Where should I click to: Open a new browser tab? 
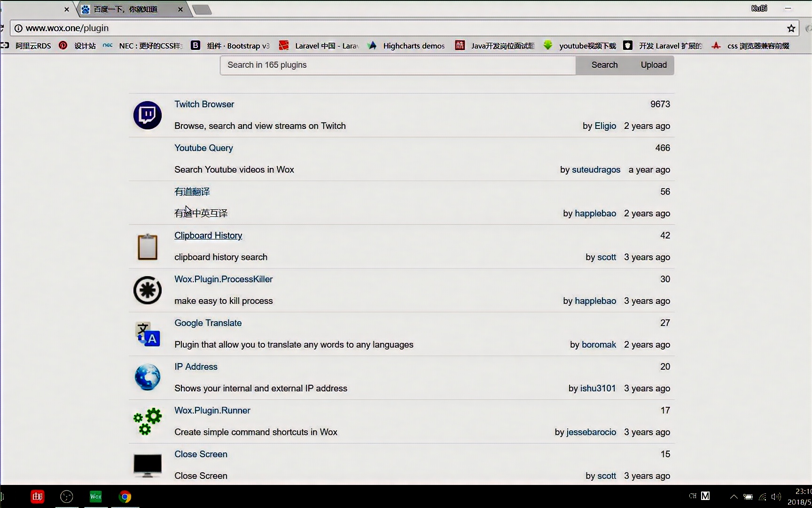[x=202, y=9]
